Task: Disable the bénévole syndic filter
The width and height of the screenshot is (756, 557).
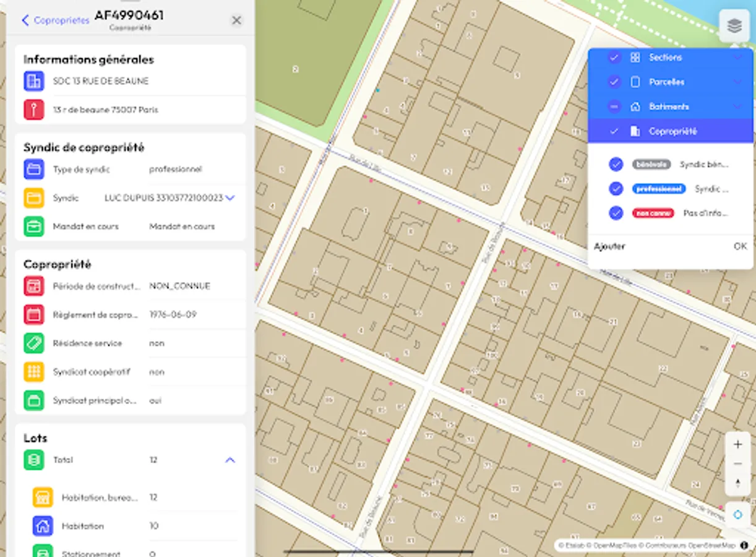Action: (616, 164)
